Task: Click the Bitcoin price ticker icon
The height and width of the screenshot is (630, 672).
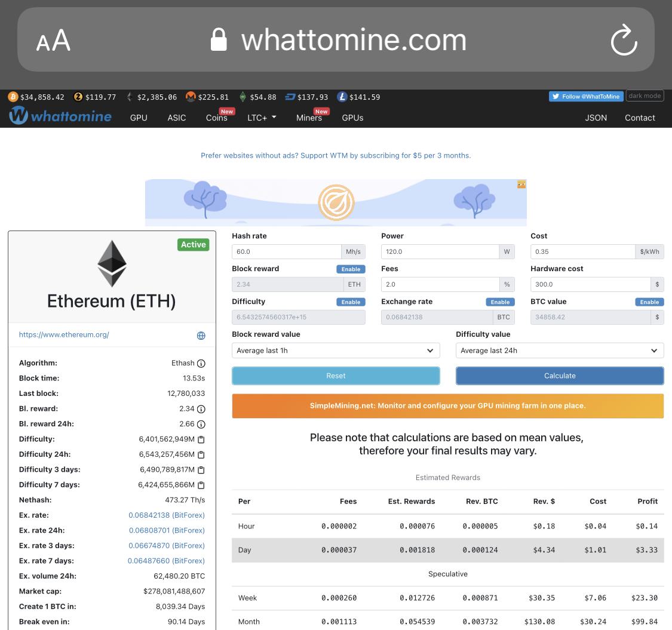Action: [x=13, y=97]
